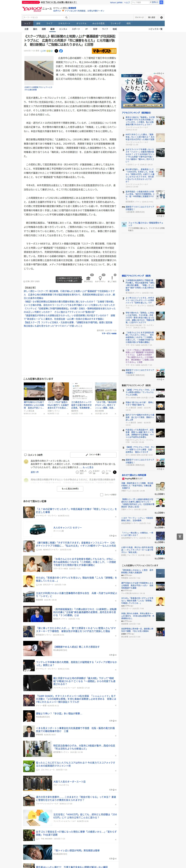Screen dimensions: 186x868
Task: Click the search magnifier in the keyword box
Action: pyautogui.click(x=66, y=17)
